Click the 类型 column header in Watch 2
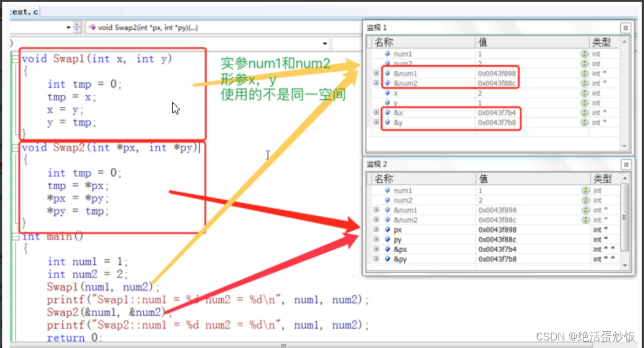Screen dimensions: 644x348 [x=605, y=179]
